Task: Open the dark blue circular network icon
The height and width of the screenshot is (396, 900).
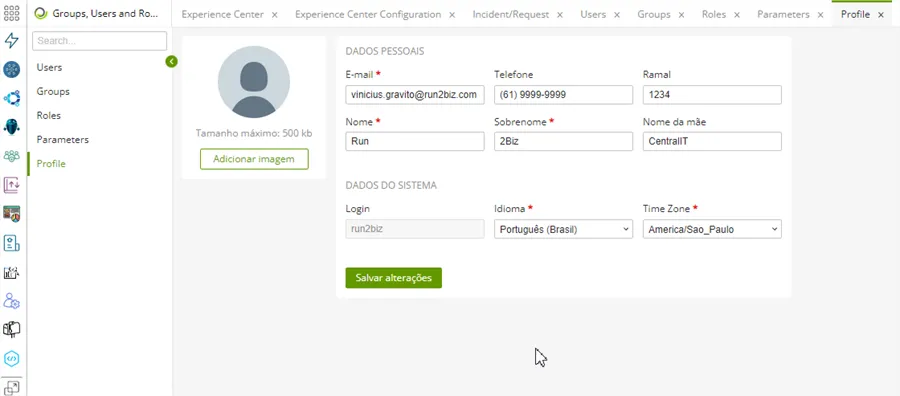Action: coord(11,69)
